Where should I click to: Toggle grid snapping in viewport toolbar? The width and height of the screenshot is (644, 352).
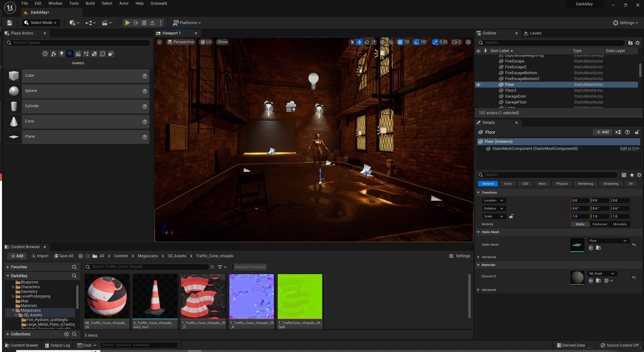[x=400, y=42]
